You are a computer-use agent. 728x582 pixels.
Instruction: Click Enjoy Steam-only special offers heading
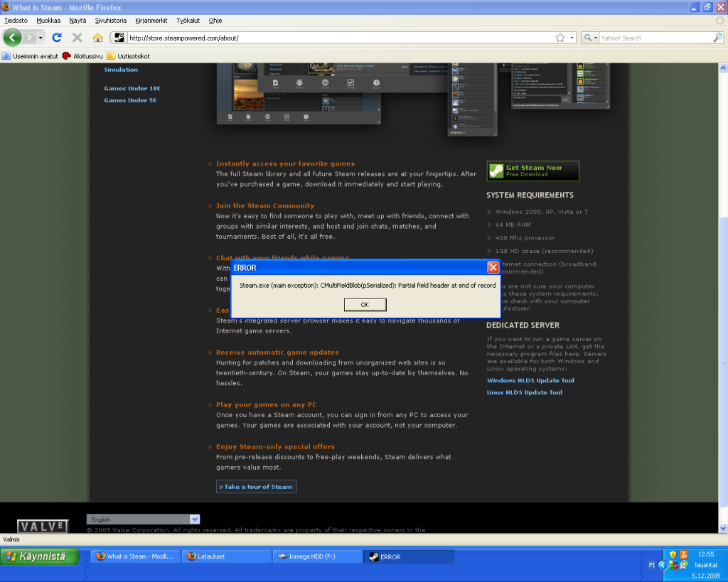click(275, 446)
